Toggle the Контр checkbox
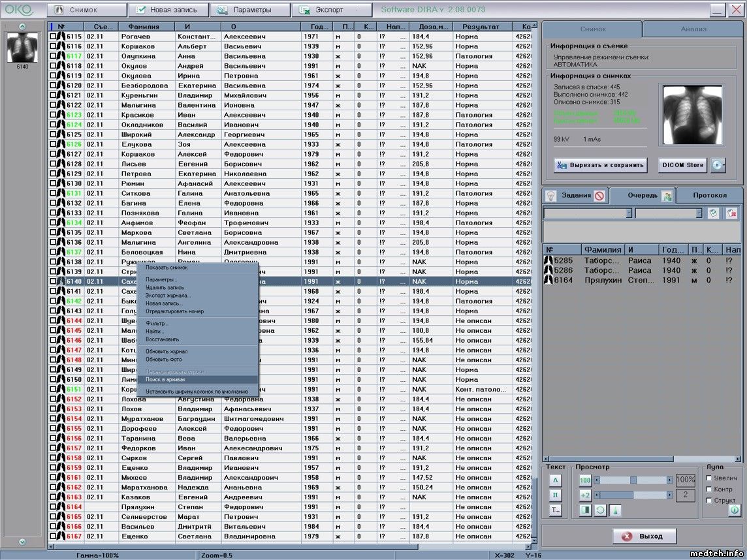 (x=710, y=490)
